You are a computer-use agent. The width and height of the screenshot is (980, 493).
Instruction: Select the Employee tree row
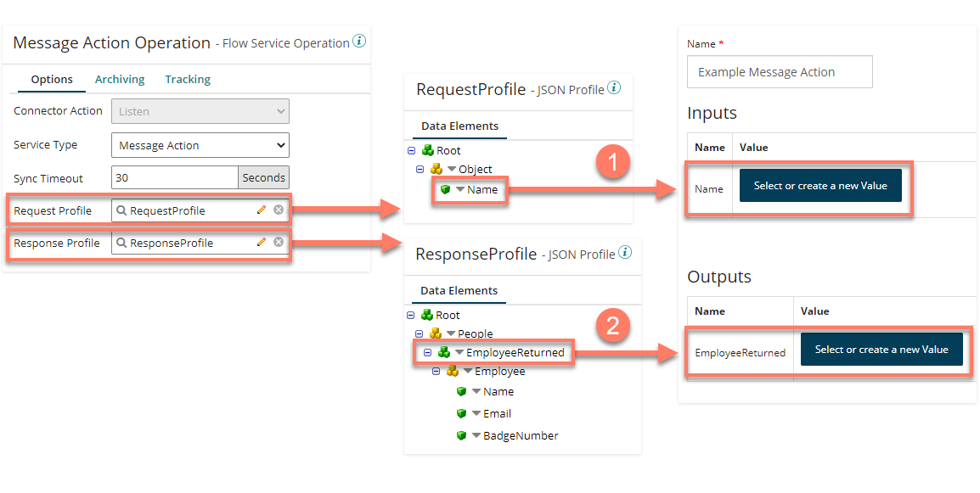pyautogui.click(x=479, y=371)
